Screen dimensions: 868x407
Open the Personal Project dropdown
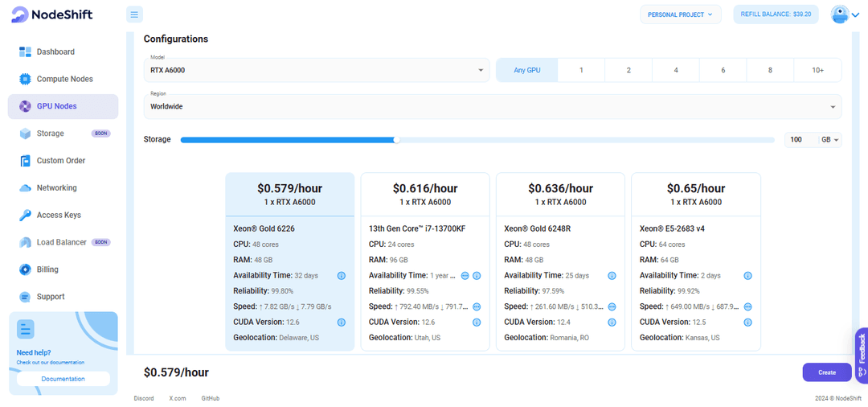(681, 14)
